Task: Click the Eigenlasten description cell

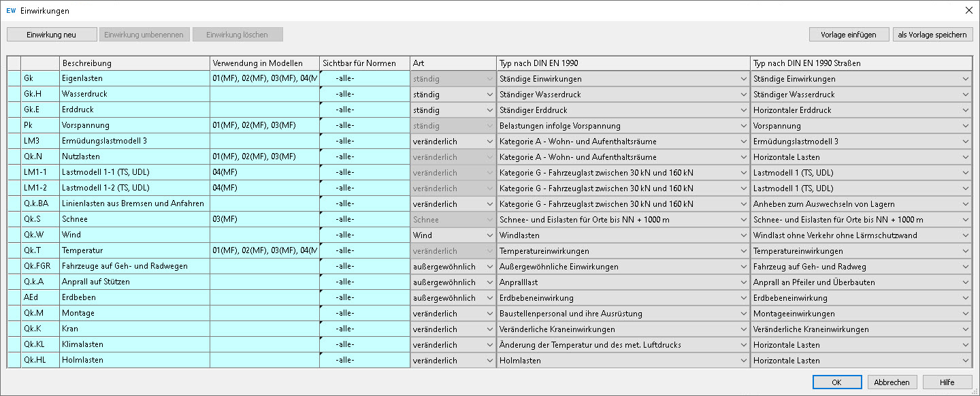Action: [135, 79]
